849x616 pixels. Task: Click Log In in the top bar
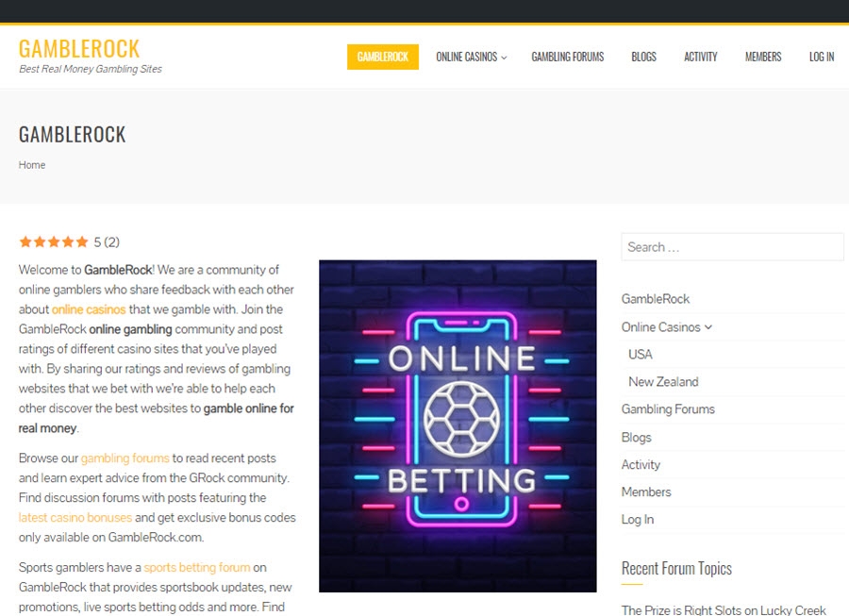click(x=822, y=57)
